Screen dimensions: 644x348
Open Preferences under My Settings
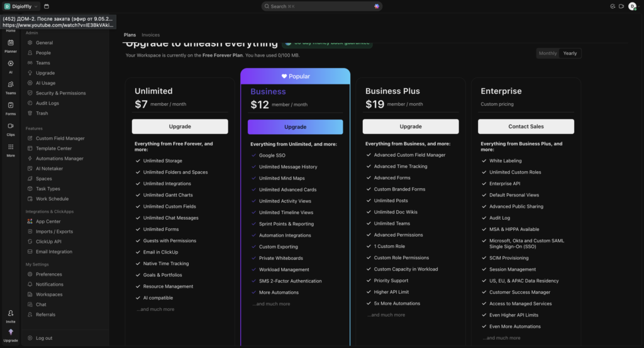49,274
